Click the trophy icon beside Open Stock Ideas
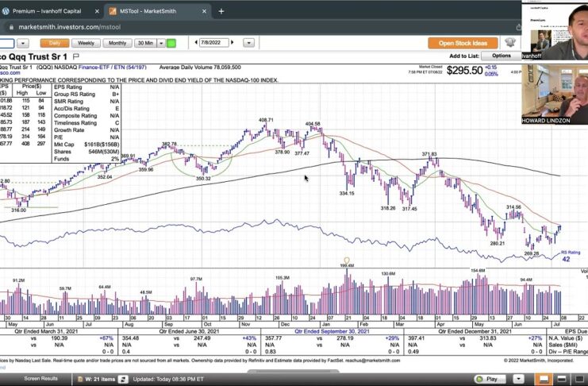Image resolution: width=588 pixels, height=386 pixels. point(510,43)
